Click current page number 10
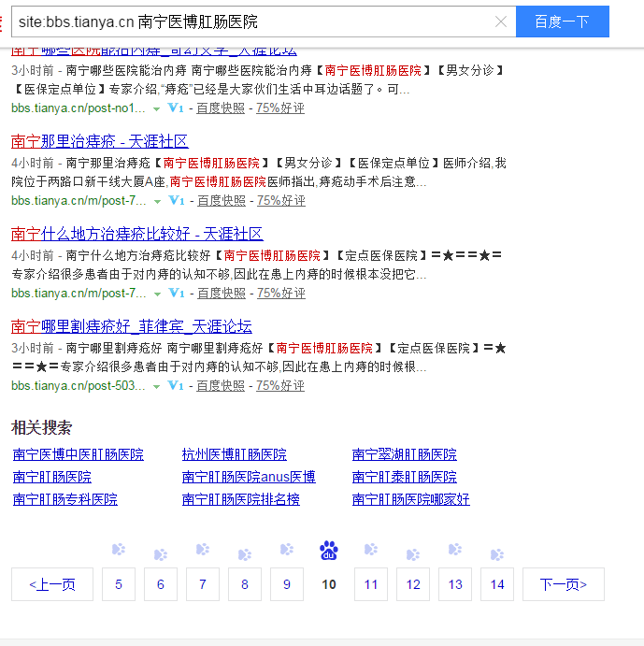644x646 pixels. point(329,584)
